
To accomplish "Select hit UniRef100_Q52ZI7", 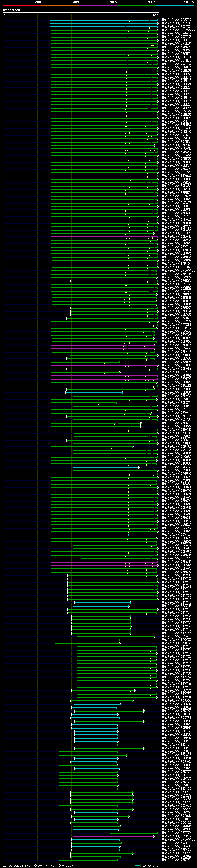I will pos(177,20).
